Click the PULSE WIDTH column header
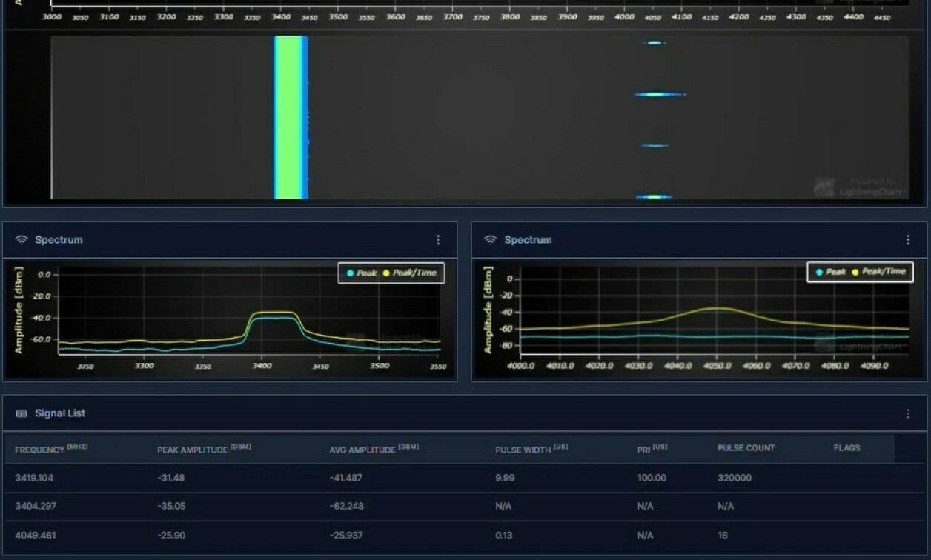931x560 pixels. click(x=523, y=448)
